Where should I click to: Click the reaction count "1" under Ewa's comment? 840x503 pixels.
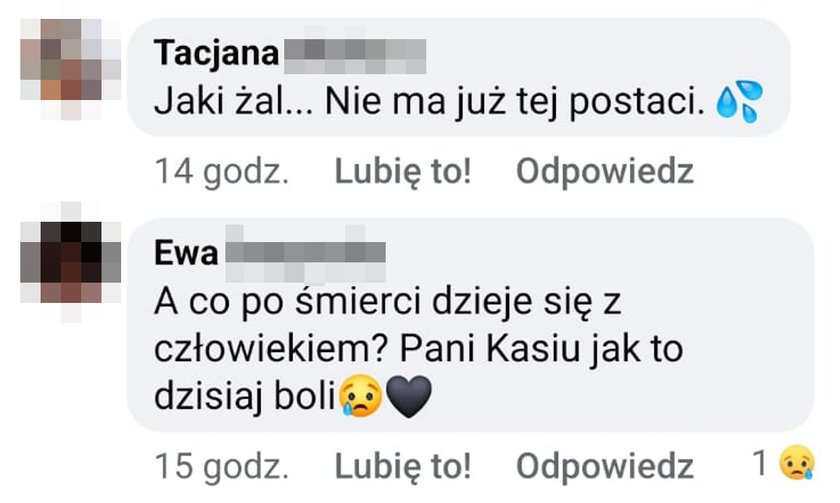761,463
